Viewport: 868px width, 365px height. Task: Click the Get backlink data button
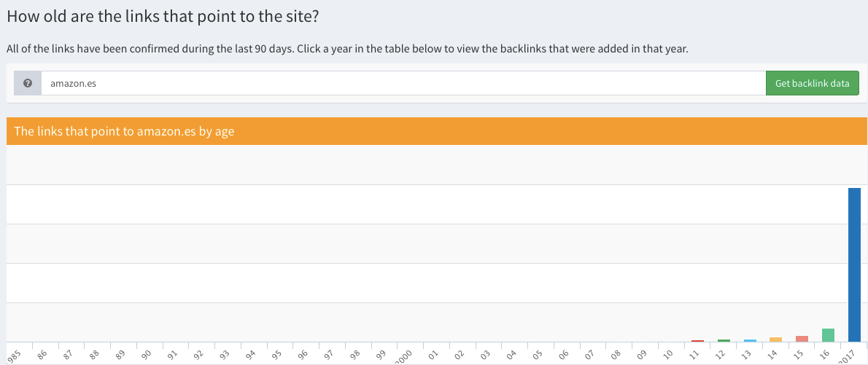click(x=812, y=83)
